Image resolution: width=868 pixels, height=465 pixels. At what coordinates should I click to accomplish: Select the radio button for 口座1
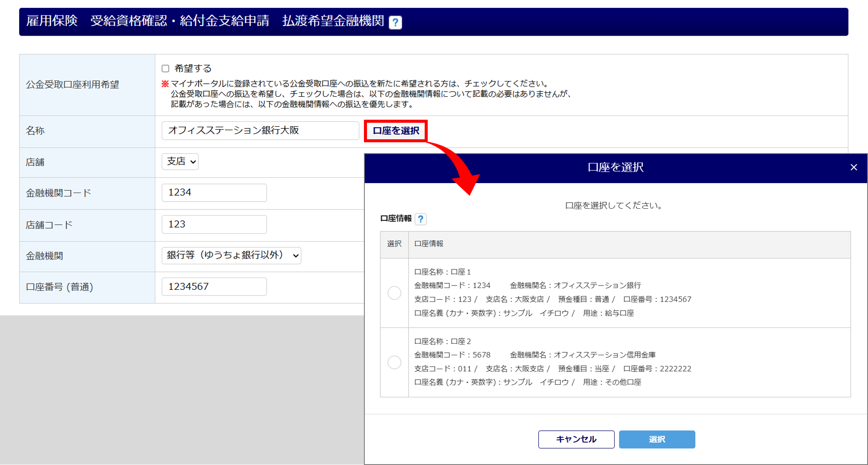coord(394,293)
